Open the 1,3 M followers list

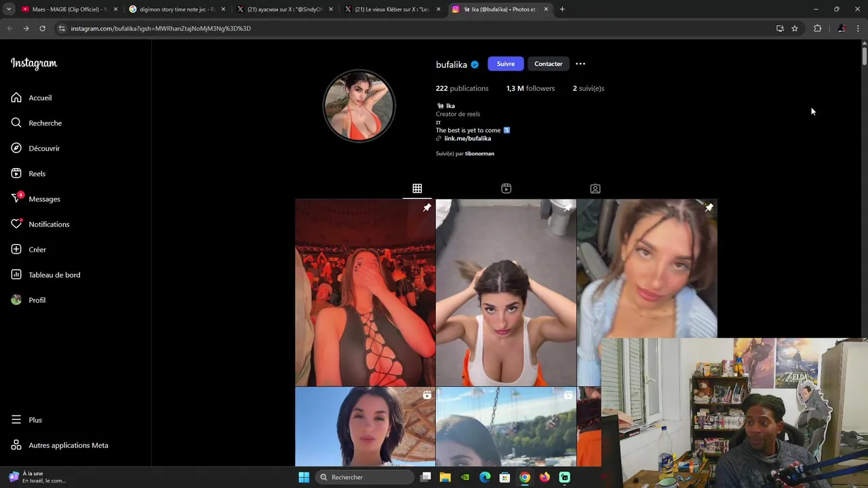point(530,88)
